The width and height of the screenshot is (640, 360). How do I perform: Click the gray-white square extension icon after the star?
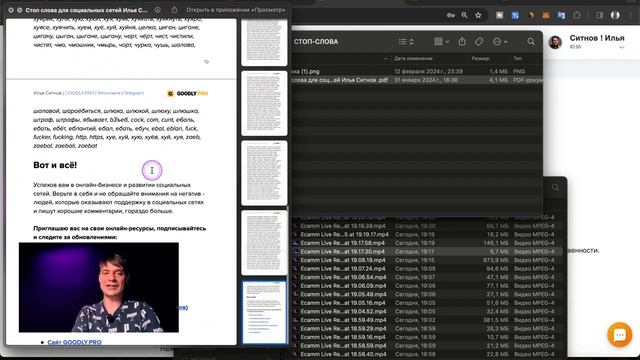point(500,16)
